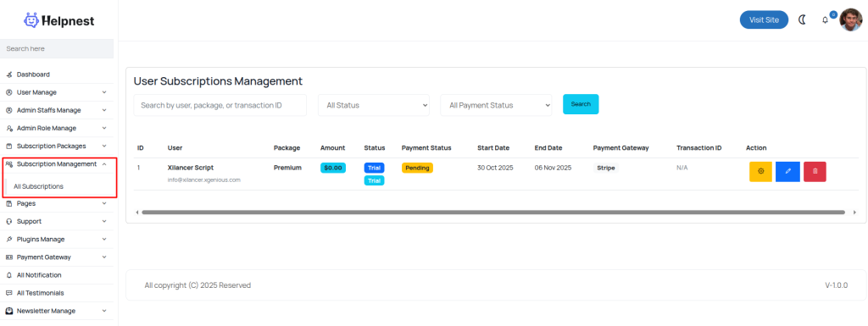Click the Stripe payment gateway badge
868x326 pixels.
[x=605, y=168]
